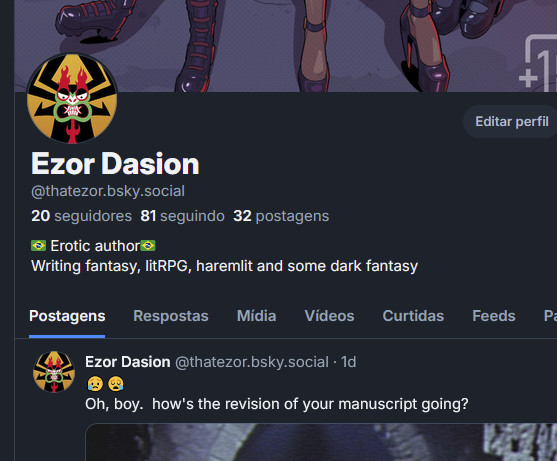Viewport: 557px width, 461px height.
Task: Click the partially visible tab after Feeds
Action: [550, 316]
